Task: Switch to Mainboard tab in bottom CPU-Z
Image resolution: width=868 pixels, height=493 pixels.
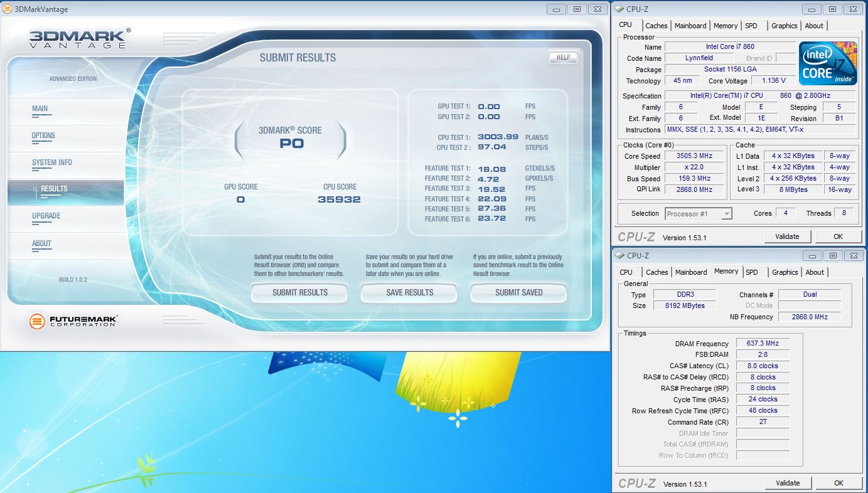Action: [x=691, y=272]
